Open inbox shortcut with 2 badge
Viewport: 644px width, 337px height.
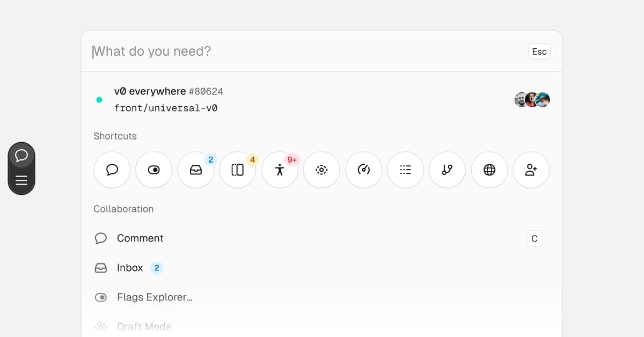point(196,170)
